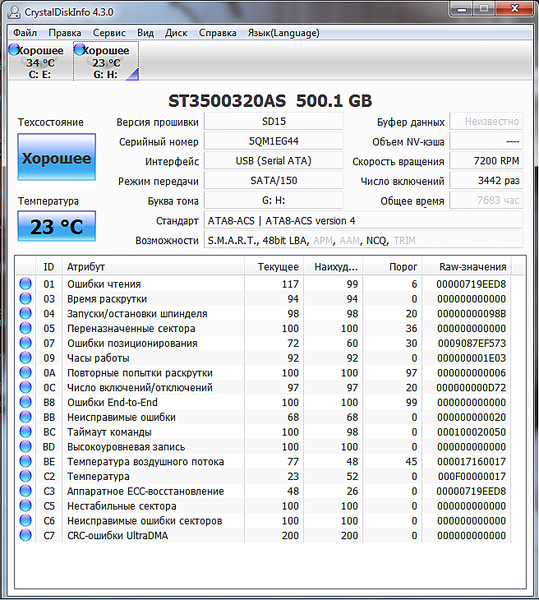Click the 23 °C temperature button
The width and height of the screenshot is (539, 600).
57,226
